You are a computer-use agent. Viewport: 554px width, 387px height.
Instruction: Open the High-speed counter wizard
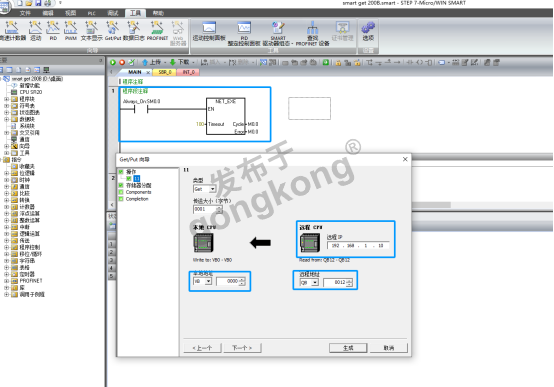point(12,31)
